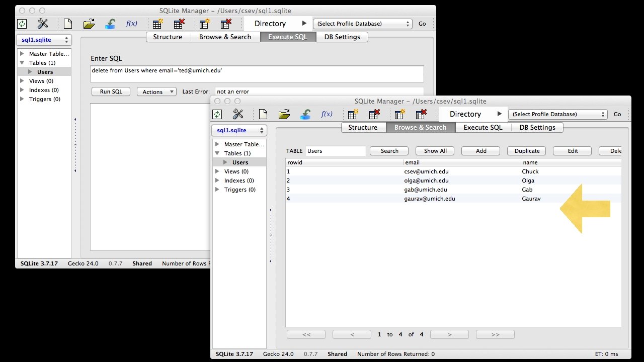This screenshot has height=362, width=644.
Task: Click the Run SQL button
Action: pyautogui.click(x=111, y=92)
